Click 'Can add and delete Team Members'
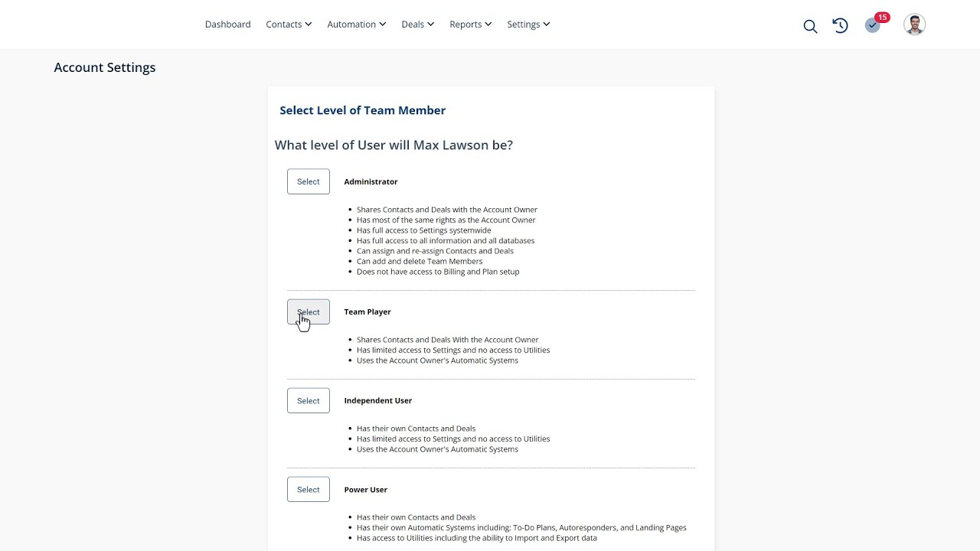 click(x=420, y=261)
